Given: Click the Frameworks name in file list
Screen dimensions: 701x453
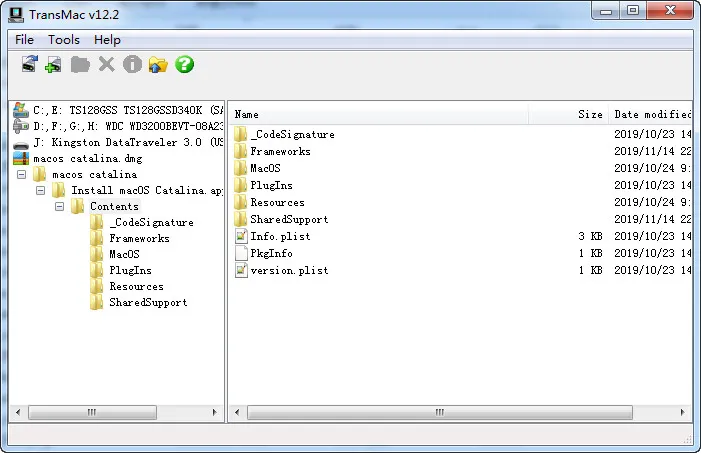Looking at the screenshot, I should tap(280, 151).
